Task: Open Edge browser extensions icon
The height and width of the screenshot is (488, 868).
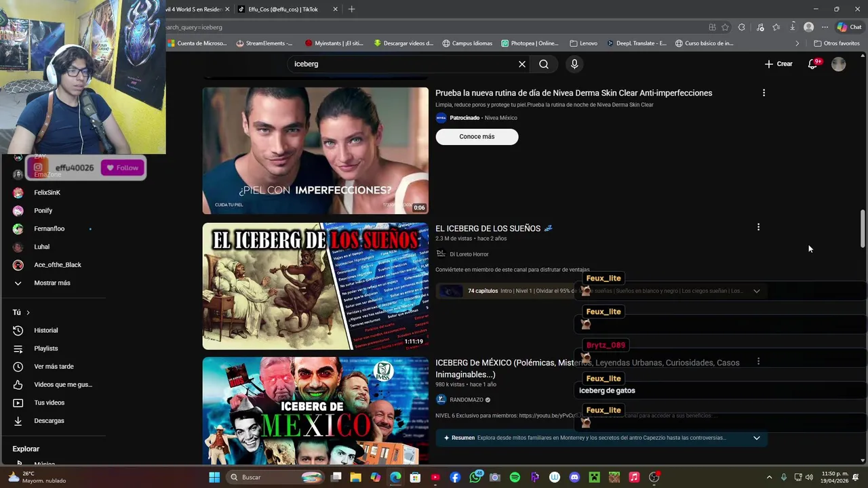Action: click(741, 27)
